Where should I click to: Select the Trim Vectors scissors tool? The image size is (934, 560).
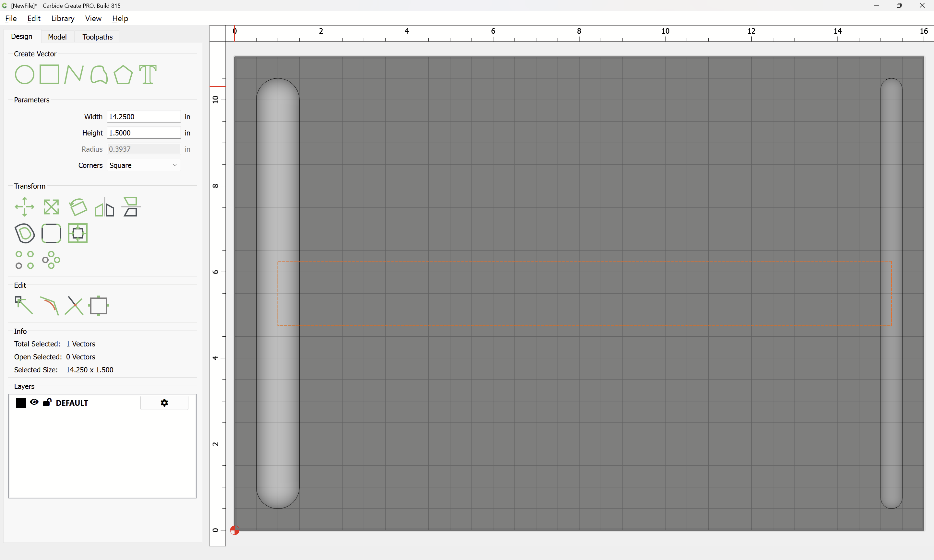tap(74, 305)
